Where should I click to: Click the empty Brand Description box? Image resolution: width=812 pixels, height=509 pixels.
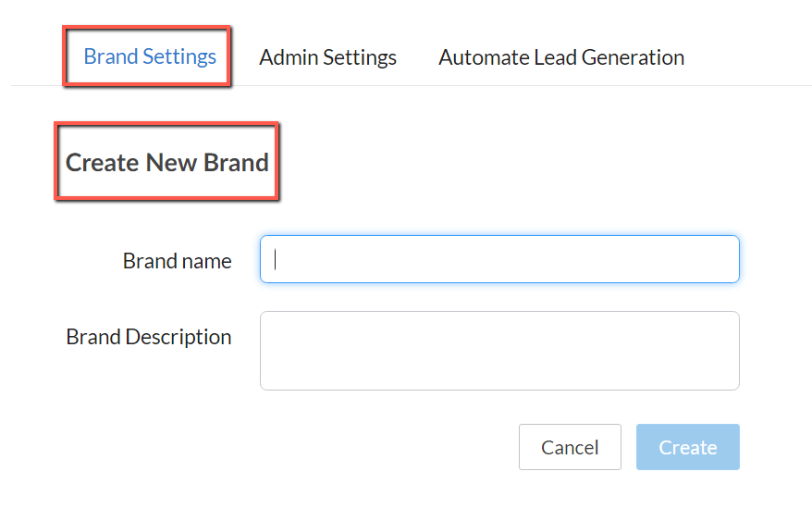(x=499, y=350)
